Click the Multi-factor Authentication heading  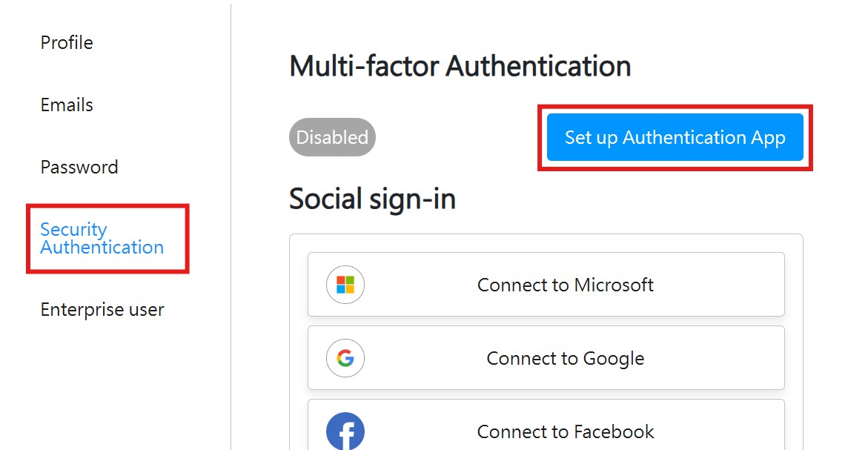460,66
